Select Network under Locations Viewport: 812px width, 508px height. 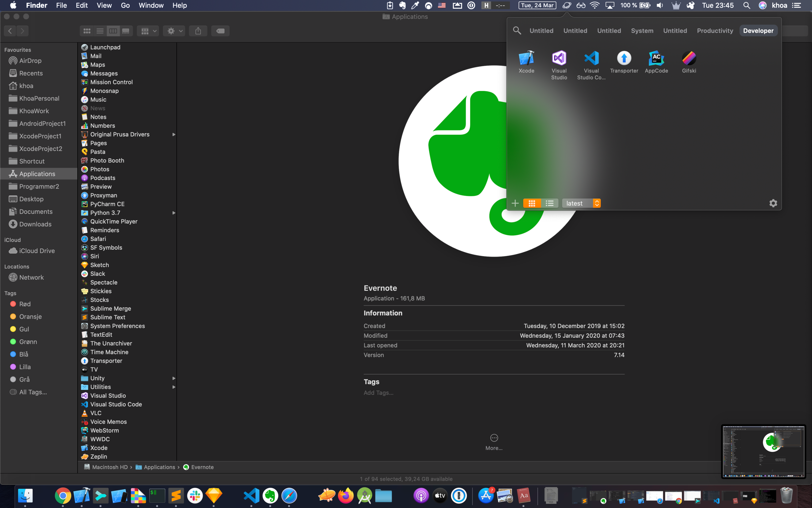tap(39, 277)
